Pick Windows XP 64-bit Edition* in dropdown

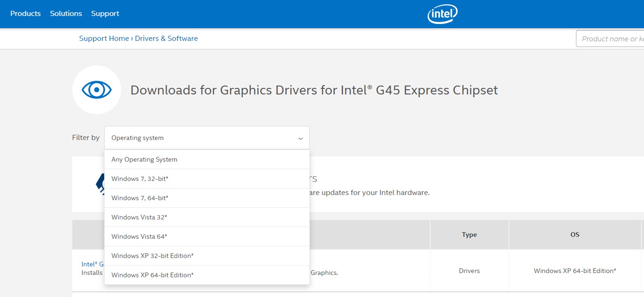pos(207,275)
